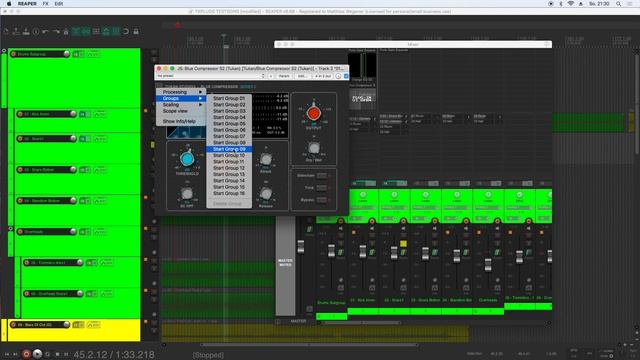Open the Scaling submenu

[181, 105]
